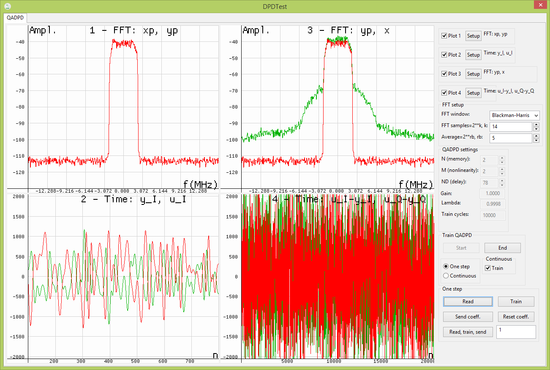The width and height of the screenshot is (550, 370).
Task: Open Setup for Plot 4
Action: coord(473,93)
